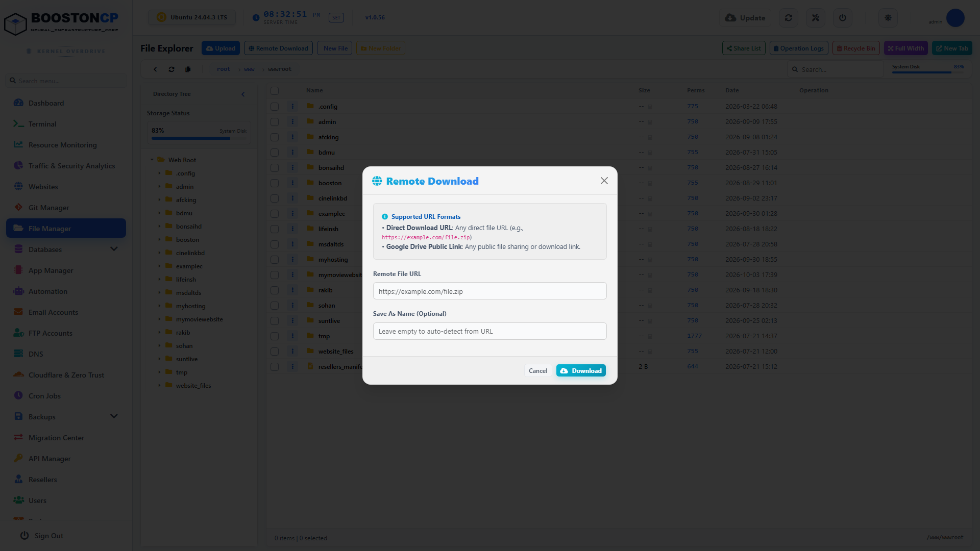This screenshot has width=980, height=551.
Task: Collapse the Directory Tree panel
Action: click(x=243, y=94)
